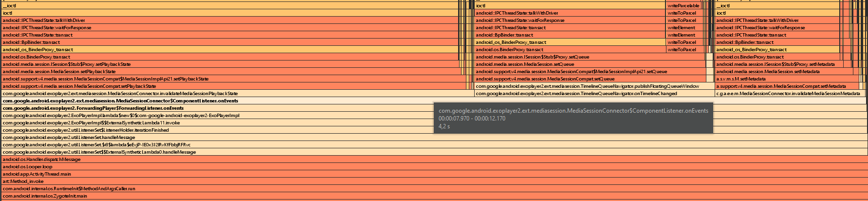Image resolution: width=868 pixels, height=201 pixels.
Task: Click ISession$Stub$Proxy.setPlaybackState frame
Action: tap(230, 64)
